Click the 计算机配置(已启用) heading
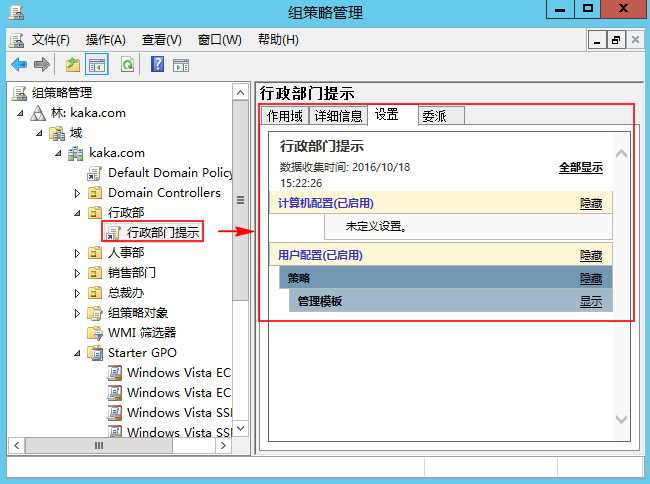The width and height of the screenshot is (650, 484). pyautogui.click(x=325, y=203)
